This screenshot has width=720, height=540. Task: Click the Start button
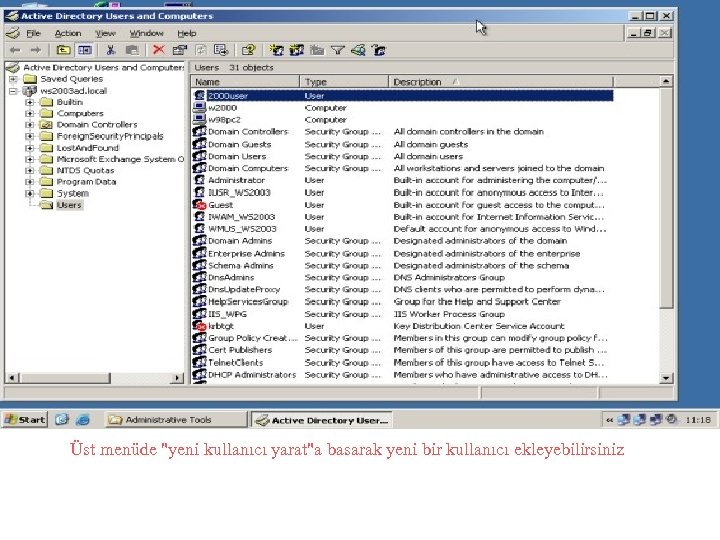(25, 419)
